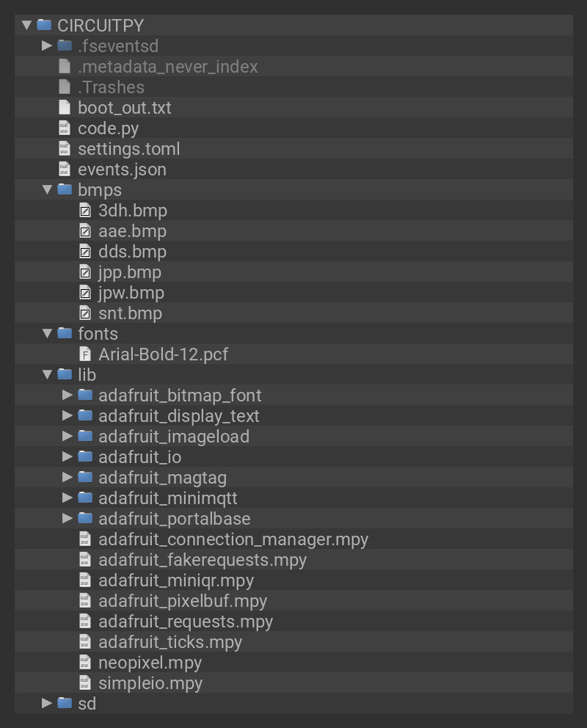Select the jpw.bmp file
This screenshot has height=728, width=587.
(131, 293)
